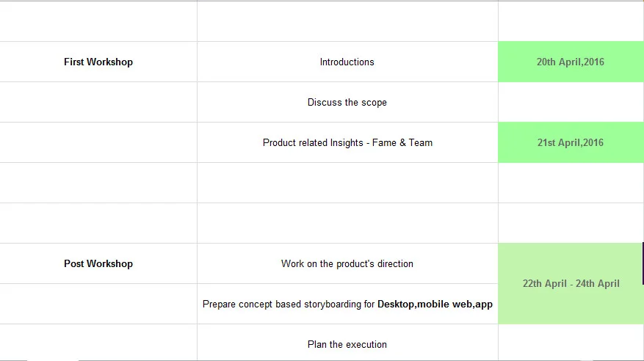Select the Introductions cell
Viewport: 644px width, 361px height.
(347, 62)
